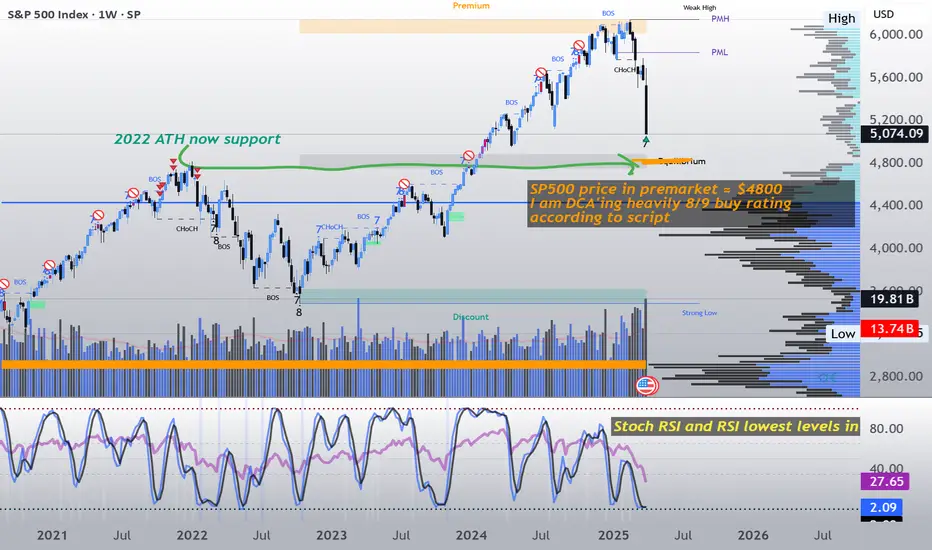The height and width of the screenshot is (550, 932).
Task: Click the PMH level label
Action: pyautogui.click(x=720, y=19)
